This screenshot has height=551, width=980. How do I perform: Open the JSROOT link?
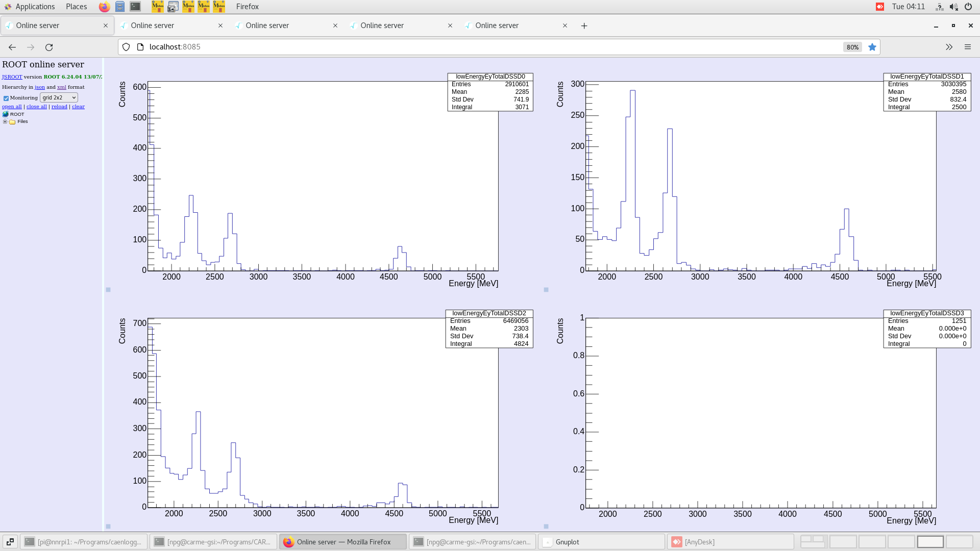[x=11, y=77]
